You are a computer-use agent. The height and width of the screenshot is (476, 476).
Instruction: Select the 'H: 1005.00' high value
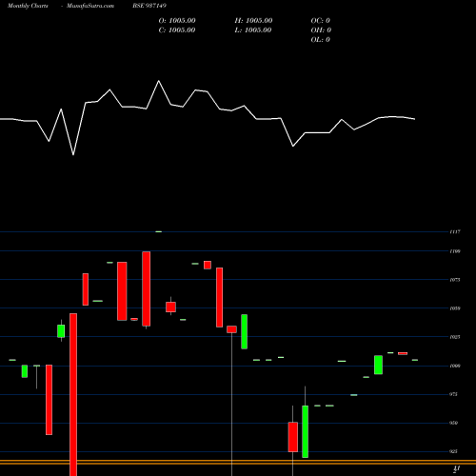click(x=253, y=21)
